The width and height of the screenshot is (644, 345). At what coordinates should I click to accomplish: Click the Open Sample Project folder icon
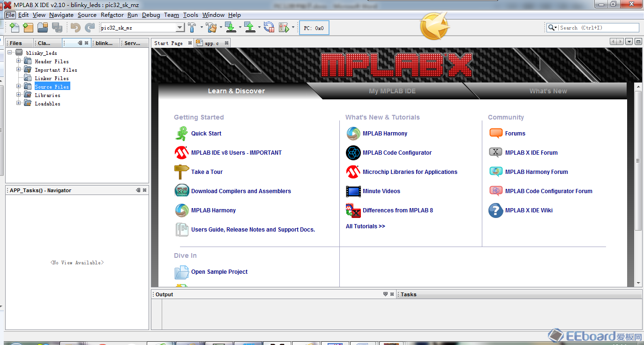click(x=181, y=272)
